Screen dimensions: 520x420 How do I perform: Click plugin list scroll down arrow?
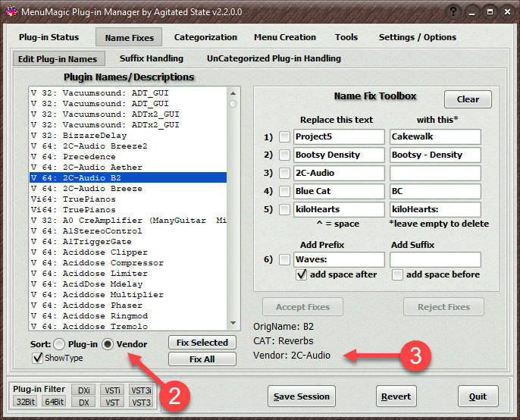tap(233, 323)
